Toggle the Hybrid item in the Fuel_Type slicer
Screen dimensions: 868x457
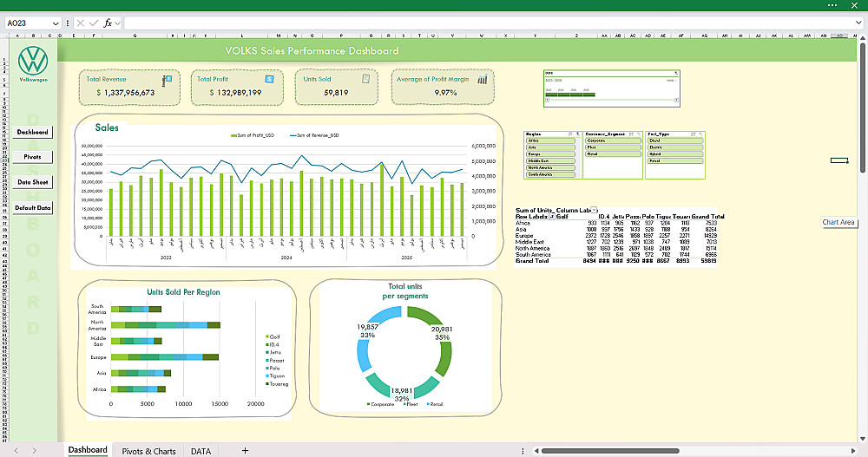tap(675, 154)
